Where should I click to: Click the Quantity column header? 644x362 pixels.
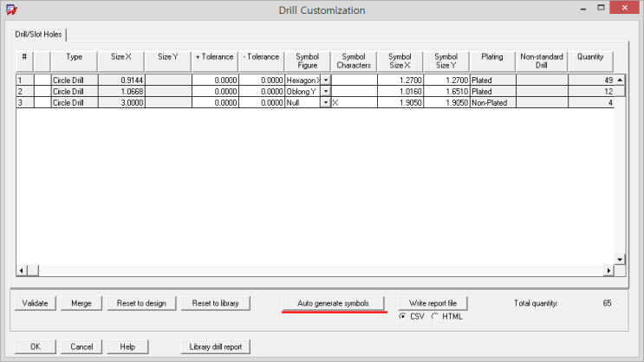(590, 61)
